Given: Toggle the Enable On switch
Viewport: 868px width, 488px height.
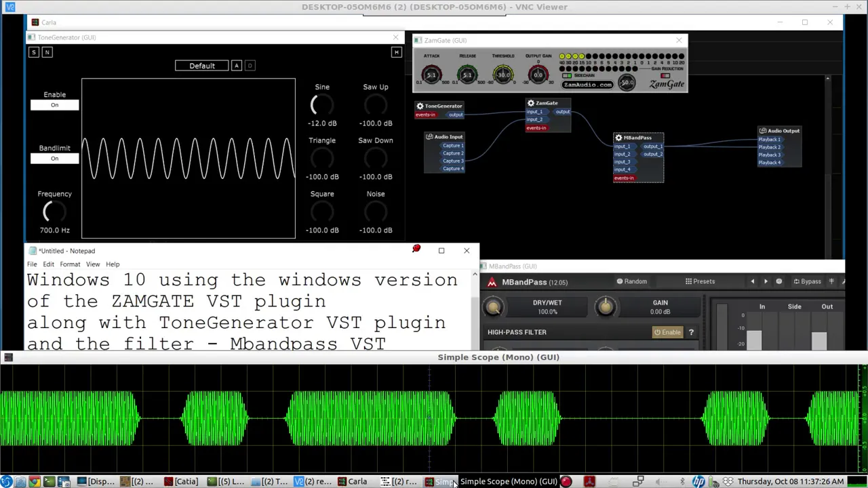Looking at the screenshot, I should 54,105.
